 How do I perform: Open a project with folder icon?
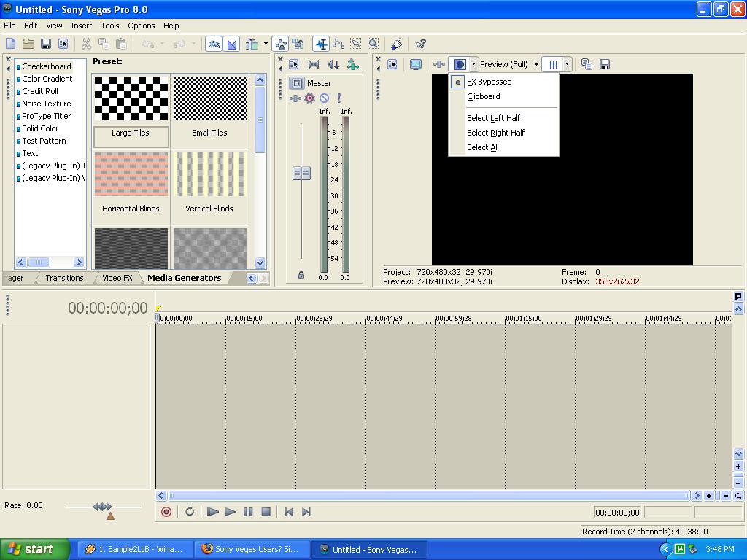(x=28, y=44)
